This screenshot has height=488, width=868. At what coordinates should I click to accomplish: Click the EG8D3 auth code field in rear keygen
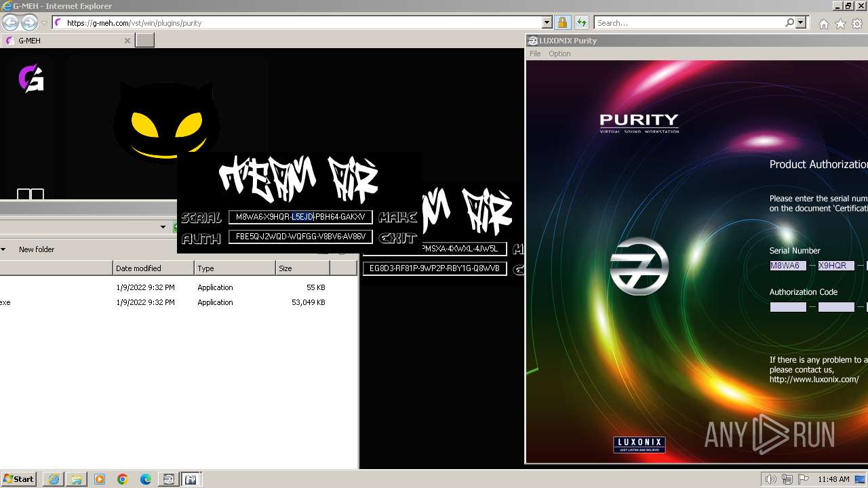click(x=435, y=268)
